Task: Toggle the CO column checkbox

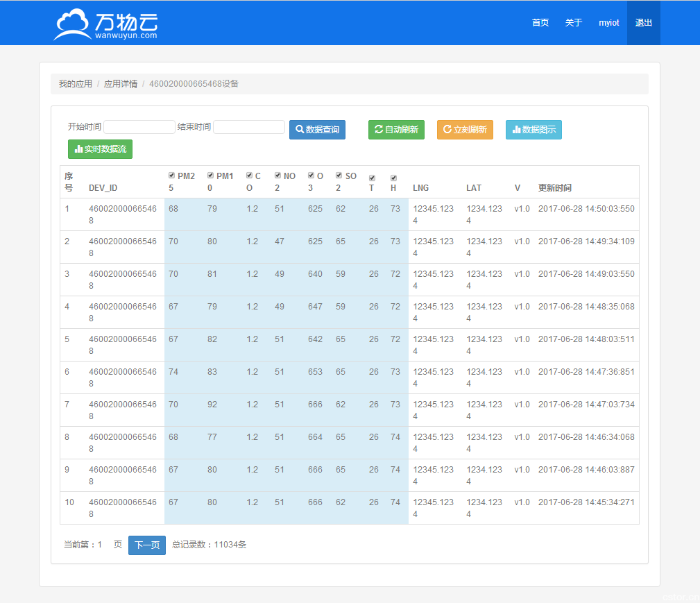Action: point(249,176)
